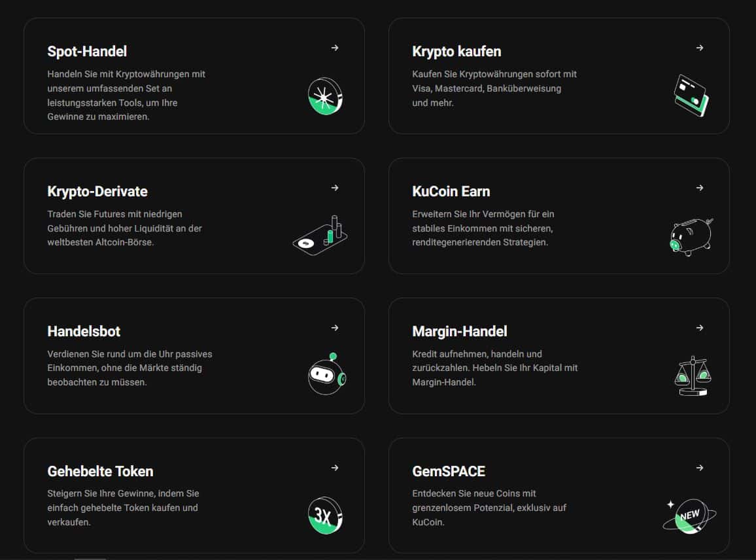Click the credit card icon in Krypto kaufen

[691, 96]
